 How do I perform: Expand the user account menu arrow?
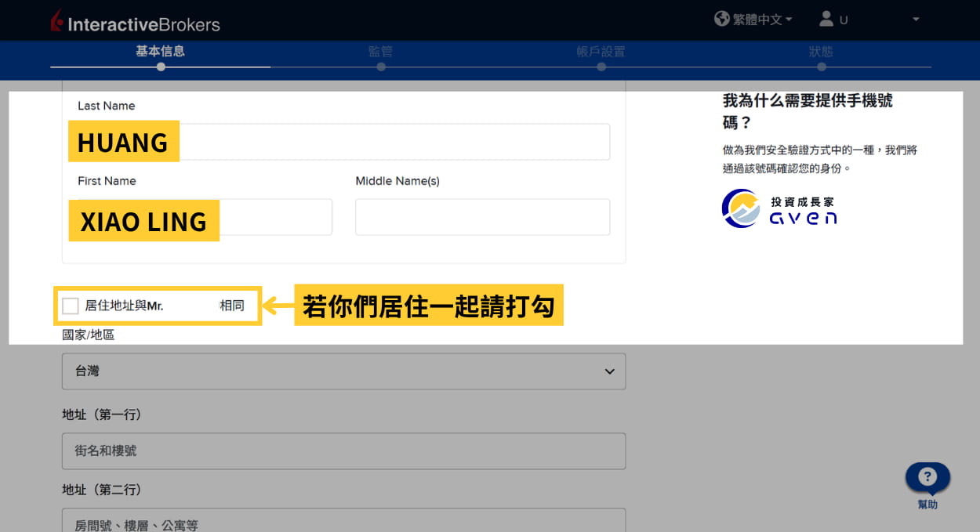916,19
